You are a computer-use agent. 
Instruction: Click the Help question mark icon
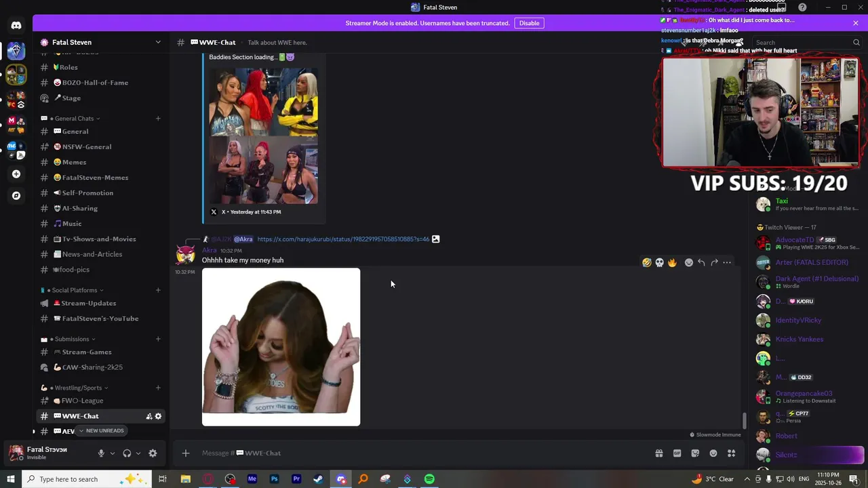tap(802, 7)
